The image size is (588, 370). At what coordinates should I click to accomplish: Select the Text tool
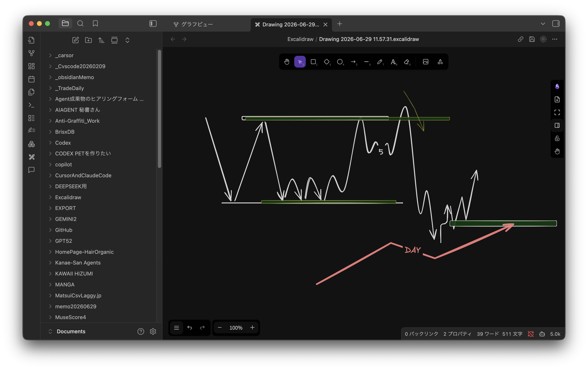pos(393,62)
